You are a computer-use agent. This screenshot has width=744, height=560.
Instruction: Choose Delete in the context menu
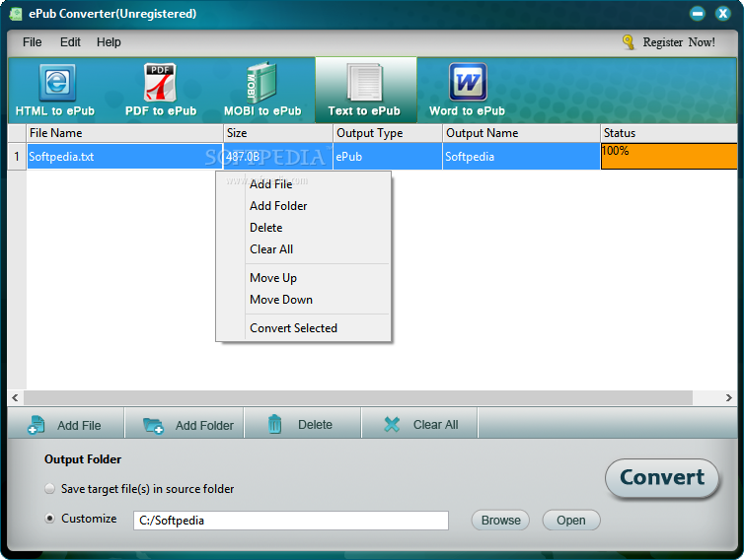tap(304, 228)
